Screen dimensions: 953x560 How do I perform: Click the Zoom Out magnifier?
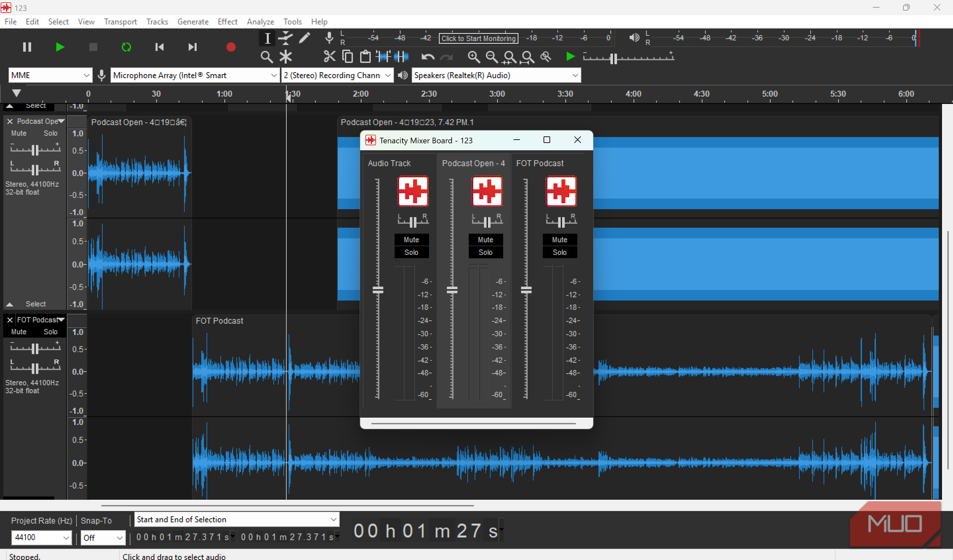click(x=492, y=57)
